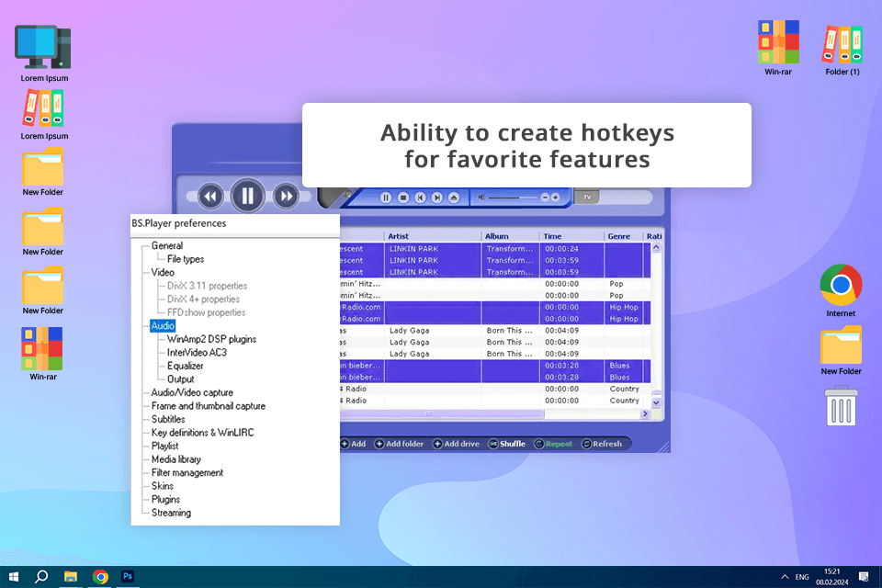Select Frame and thumbnail capture
882x588 pixels.
(x=209, y=406)
